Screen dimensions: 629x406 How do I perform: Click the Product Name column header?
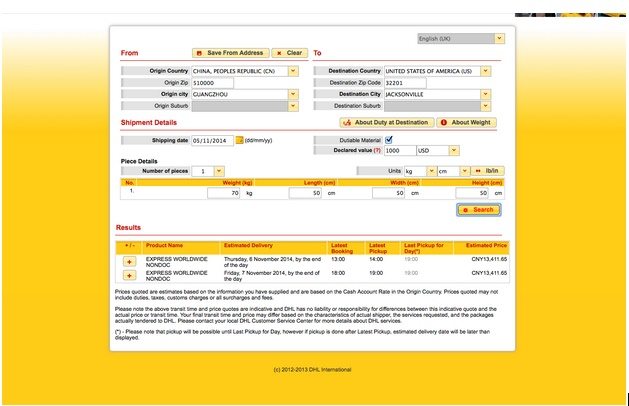pos(164,245)
